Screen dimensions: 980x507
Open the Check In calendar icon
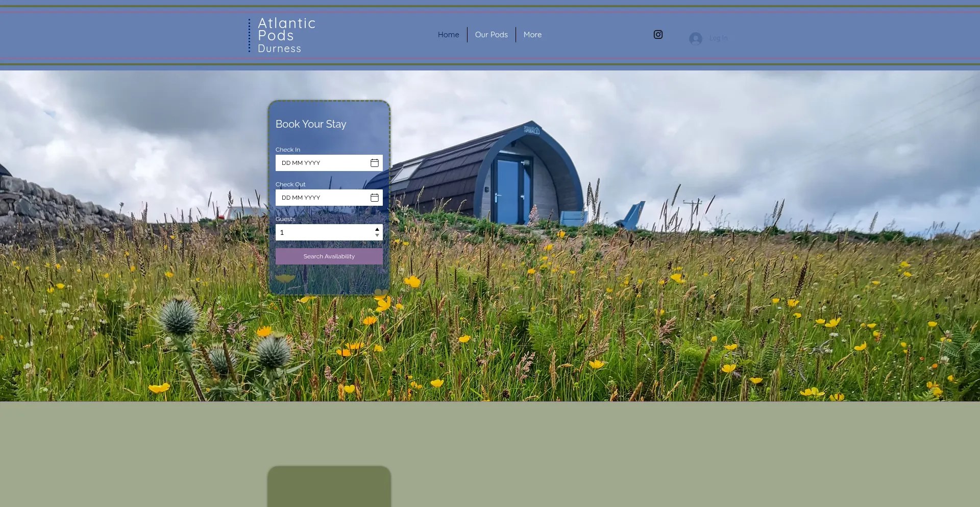coord(374,163)
